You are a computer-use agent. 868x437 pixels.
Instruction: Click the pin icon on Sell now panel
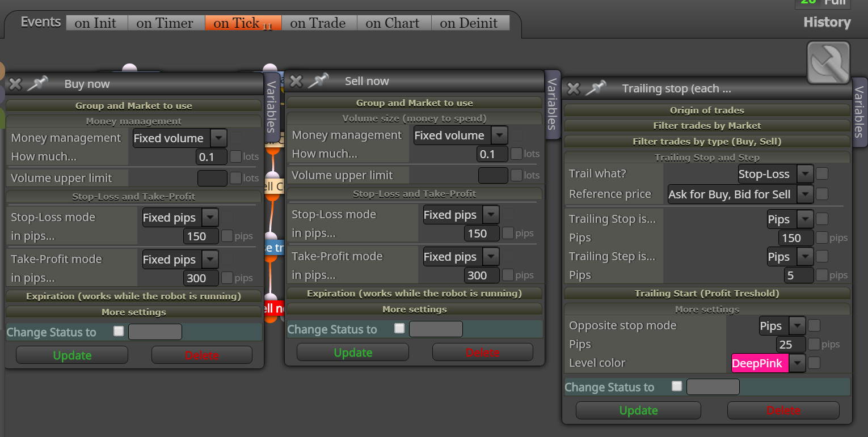tap(318, 81)
